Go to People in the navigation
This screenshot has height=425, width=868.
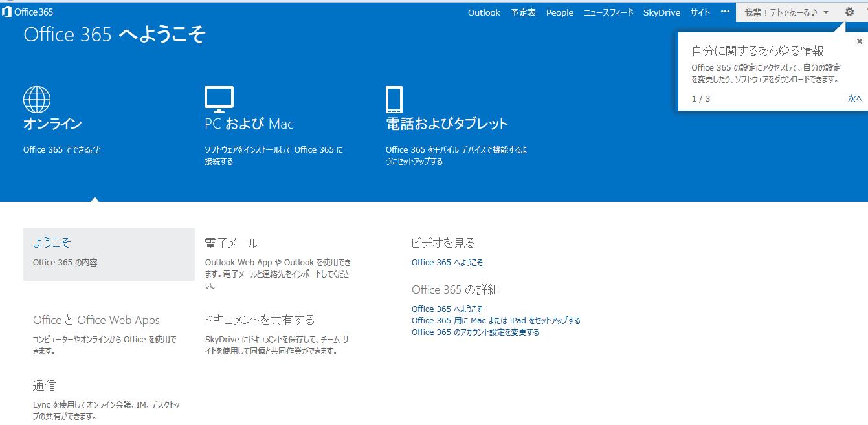coord(560,12)
